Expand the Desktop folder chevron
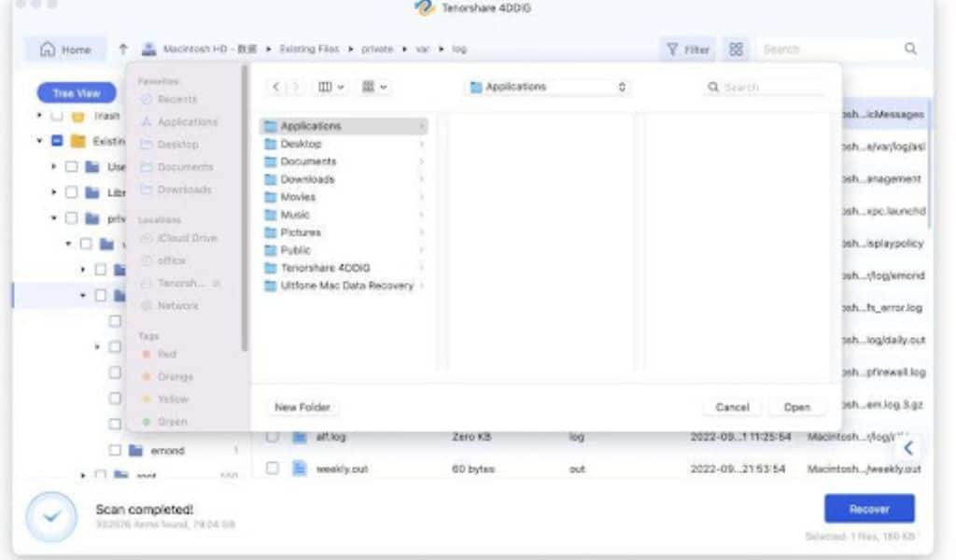Screen dimensions: 956x560 tap(422, 144)
